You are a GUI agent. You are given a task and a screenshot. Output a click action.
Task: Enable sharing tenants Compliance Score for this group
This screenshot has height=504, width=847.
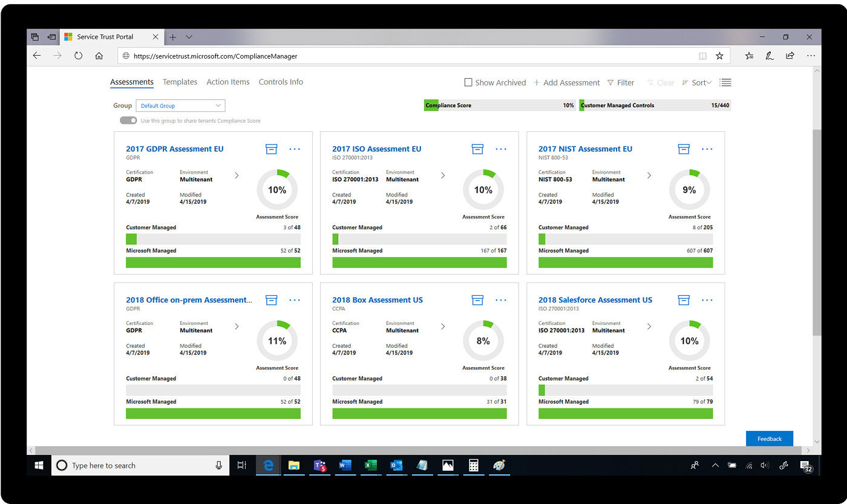point(128,120)
